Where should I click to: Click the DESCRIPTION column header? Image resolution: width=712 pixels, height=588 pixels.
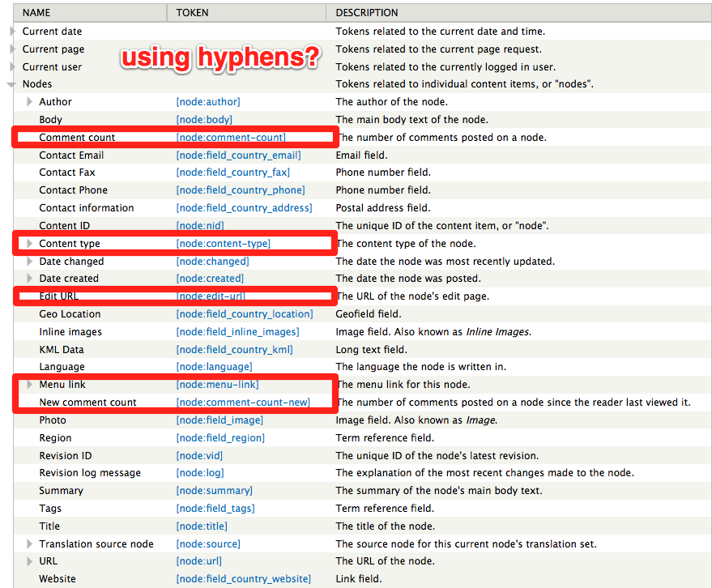(x=519, y=13)
